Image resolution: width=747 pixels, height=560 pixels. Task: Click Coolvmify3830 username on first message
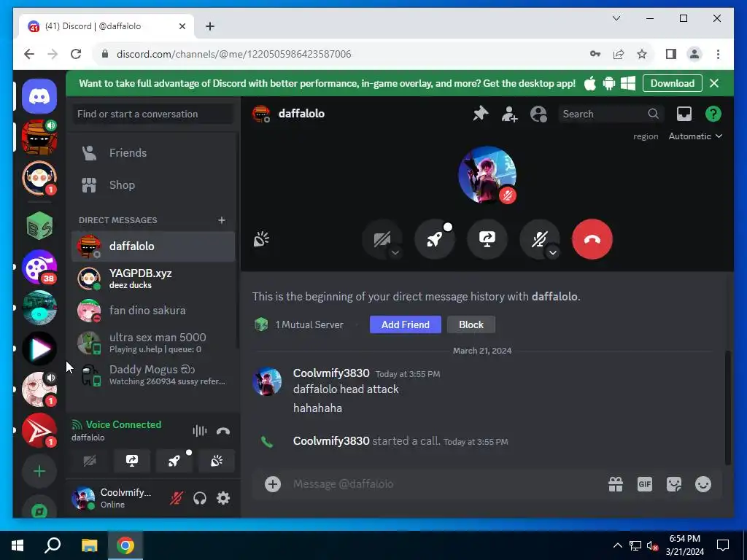click(x=331, y=373)
